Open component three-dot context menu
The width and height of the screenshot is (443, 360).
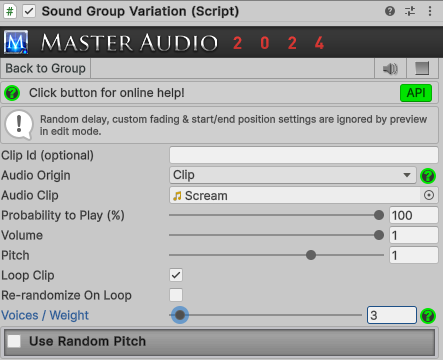point(430,11)
